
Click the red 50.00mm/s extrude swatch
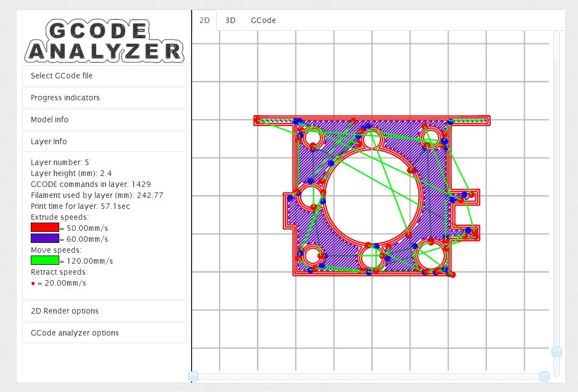[x=45, y=228]
